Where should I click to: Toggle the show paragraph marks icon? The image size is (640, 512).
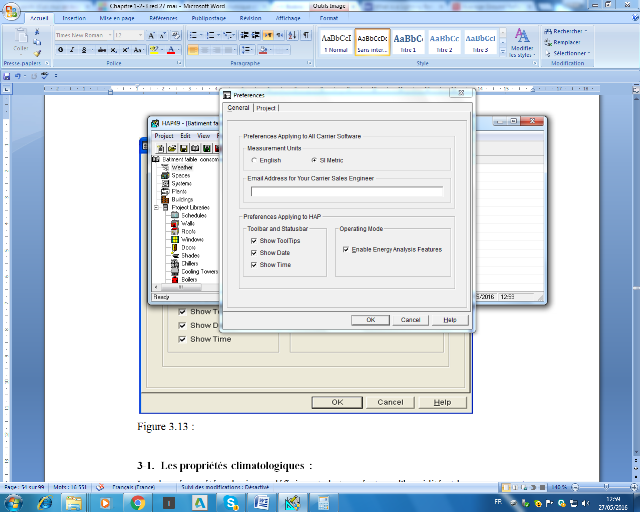pyautogui.click(x=306, y=35)
